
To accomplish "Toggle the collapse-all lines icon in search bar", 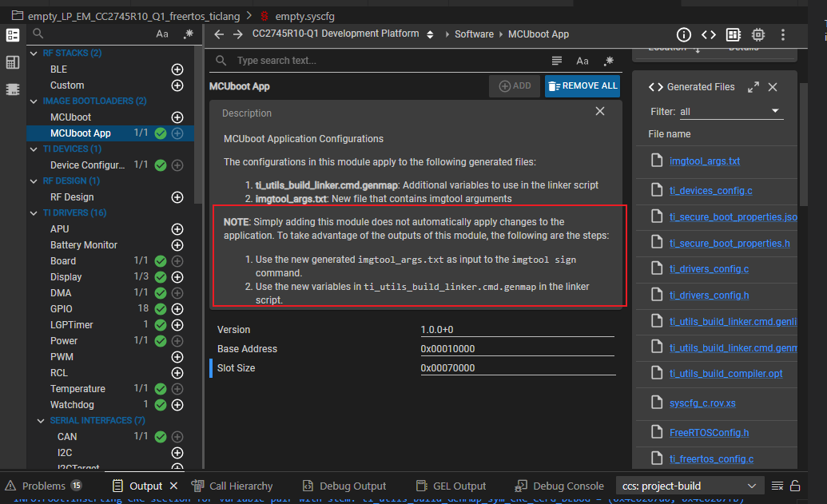I will (556, 61).
